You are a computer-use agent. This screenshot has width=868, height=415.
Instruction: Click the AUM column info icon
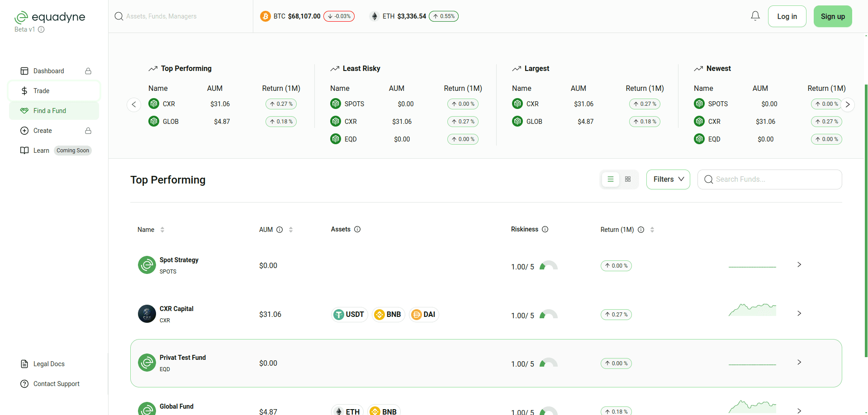click(x=280, y=230)
